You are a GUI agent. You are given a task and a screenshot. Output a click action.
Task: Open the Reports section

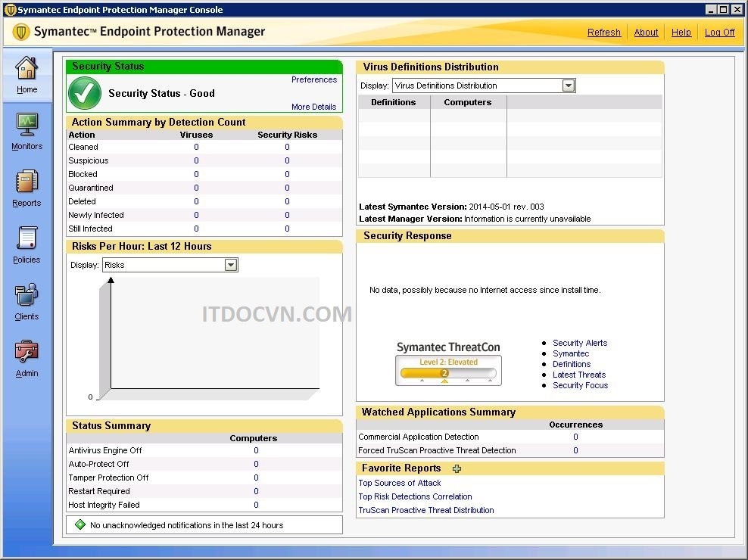27,187
